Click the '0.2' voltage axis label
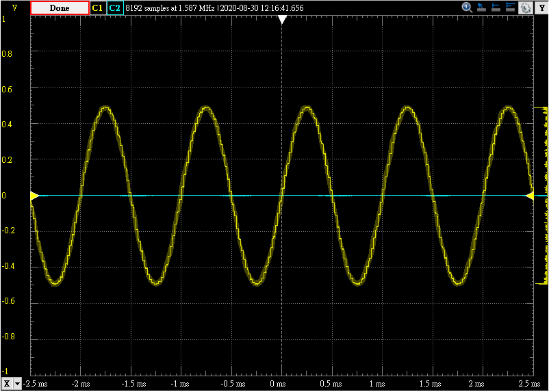Viewport: 549px width, 392px height. pos(5,159)
